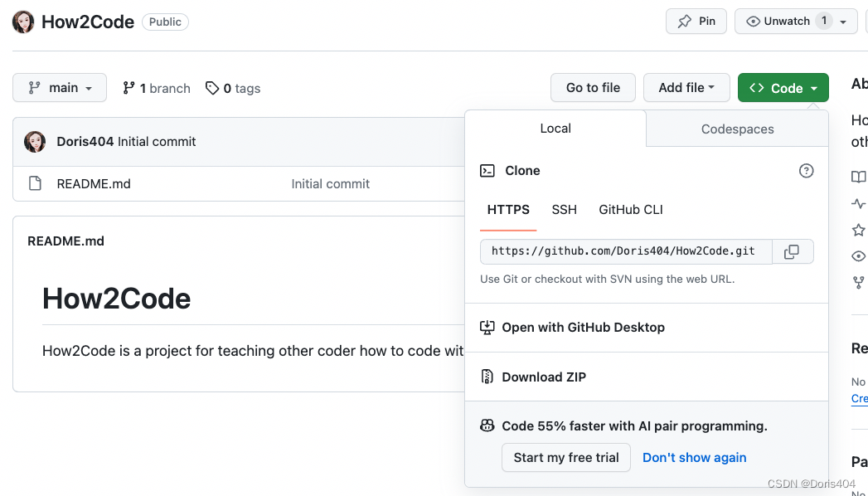The height and width of the screenshot is (496, 868).
Task: Pin this repository with Pin button
Action: point(696,22)
